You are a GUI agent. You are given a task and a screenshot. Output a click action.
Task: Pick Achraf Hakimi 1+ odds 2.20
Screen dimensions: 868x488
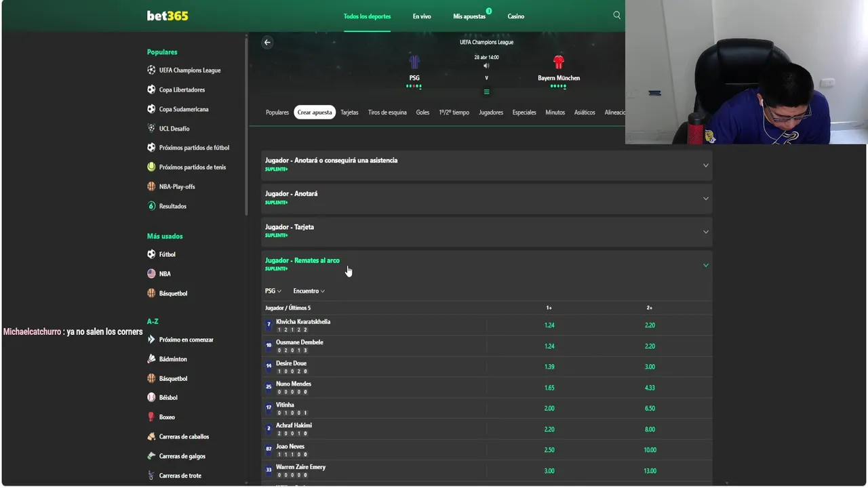coord(549,429)
